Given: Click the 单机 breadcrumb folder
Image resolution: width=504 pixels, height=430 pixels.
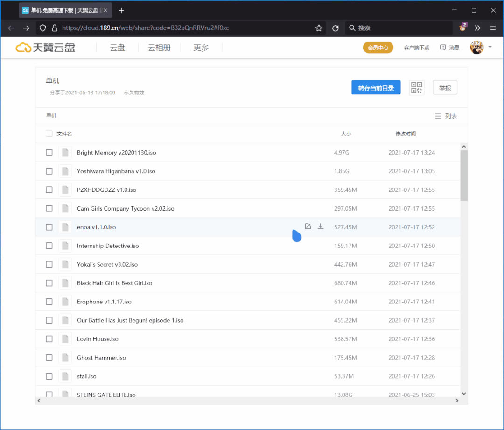Looking at the screenshot, I should (x=51, y=115).
